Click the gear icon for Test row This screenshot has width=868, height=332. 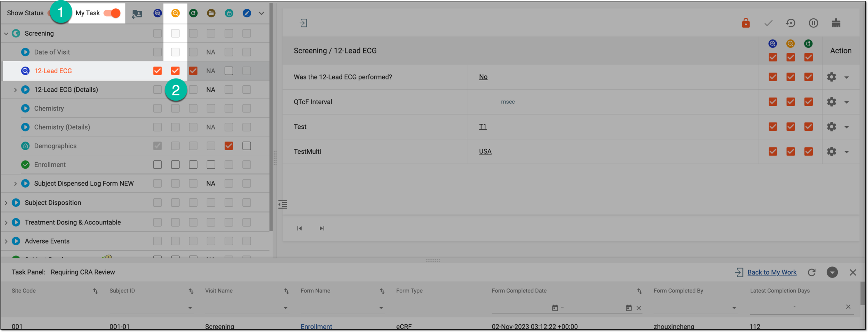(832, 127)
